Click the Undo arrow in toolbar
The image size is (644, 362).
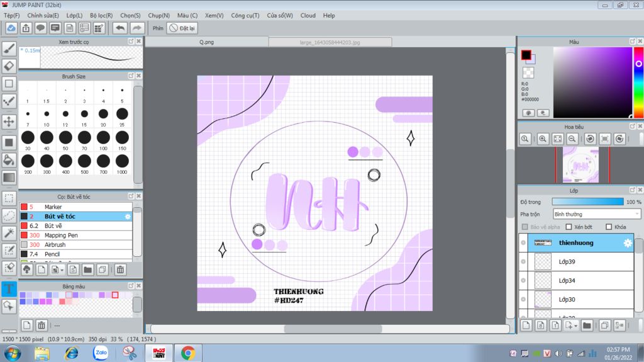click(x=120, y=28)
